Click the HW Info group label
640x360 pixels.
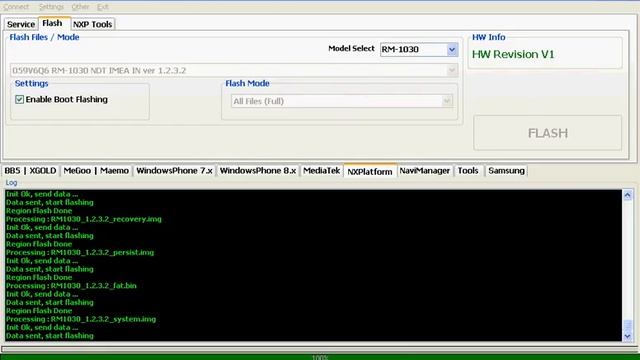click(x=489, y=37)
